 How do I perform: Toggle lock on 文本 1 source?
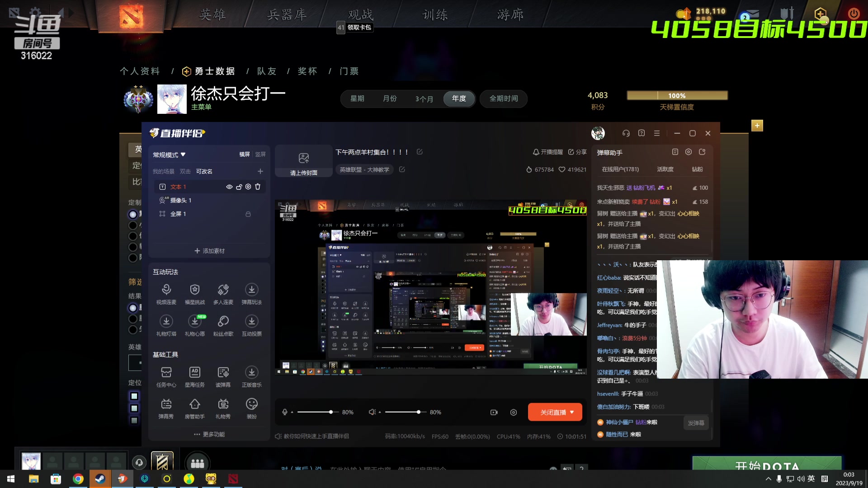[x=239, y=187]
